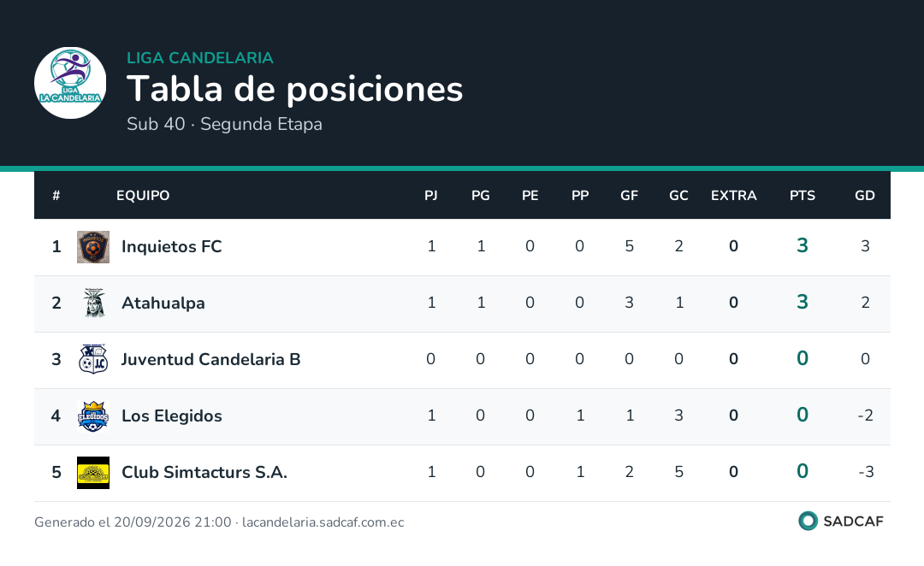Screen dimensions: 924x566
Task: Select the Club Simtacturs yellow badge
Action: [x=93, y=472]
